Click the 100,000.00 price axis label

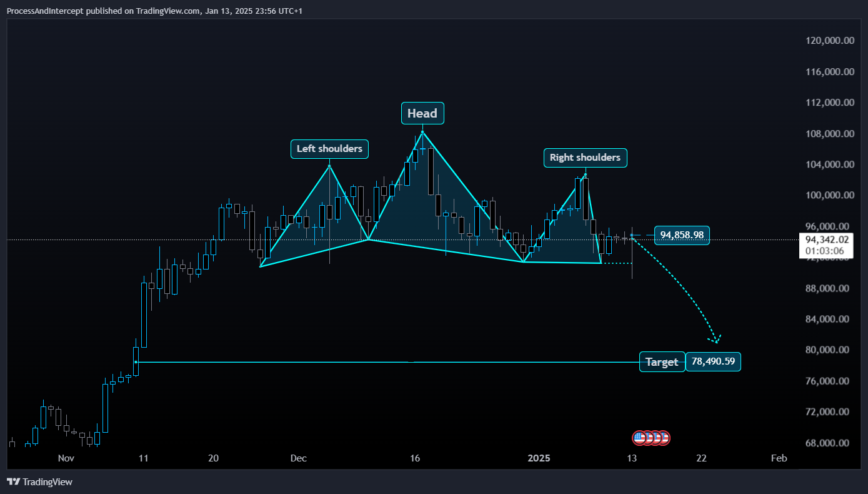[829, 195]
